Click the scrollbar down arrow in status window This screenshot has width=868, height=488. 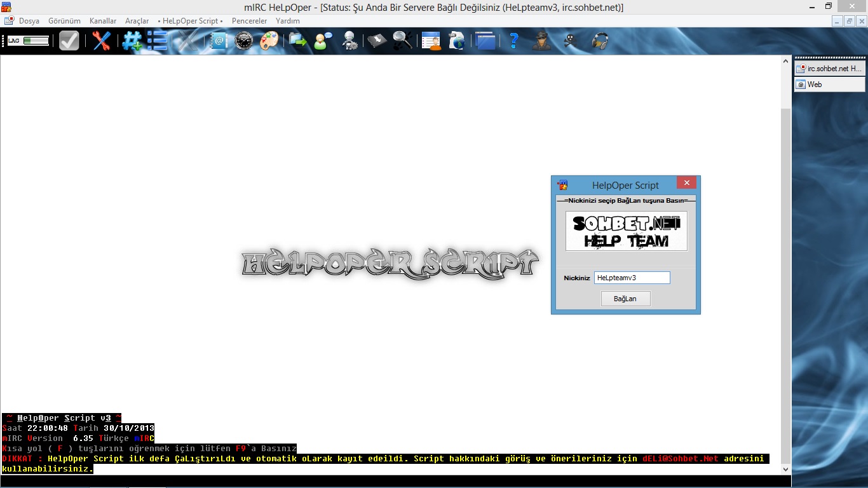tap(786, 469)
